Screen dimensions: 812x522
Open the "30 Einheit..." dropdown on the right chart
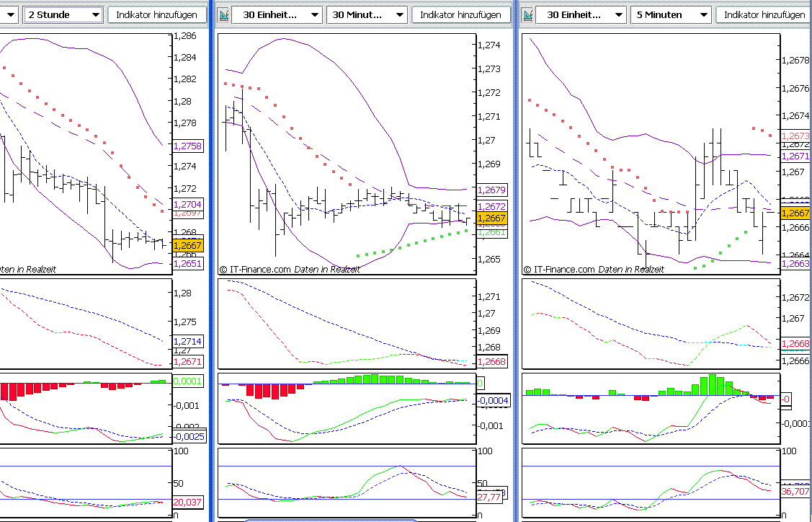581,14
